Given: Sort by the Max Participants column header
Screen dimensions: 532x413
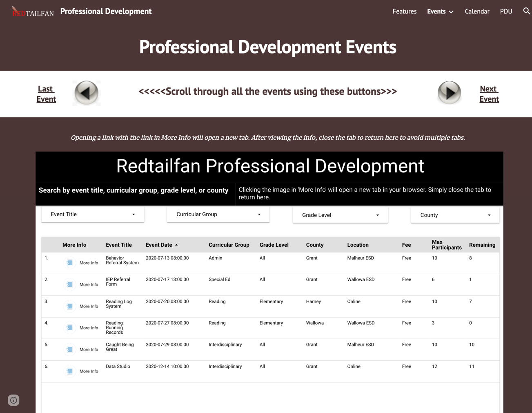Looking at the screenshot, I should [447, 245].
